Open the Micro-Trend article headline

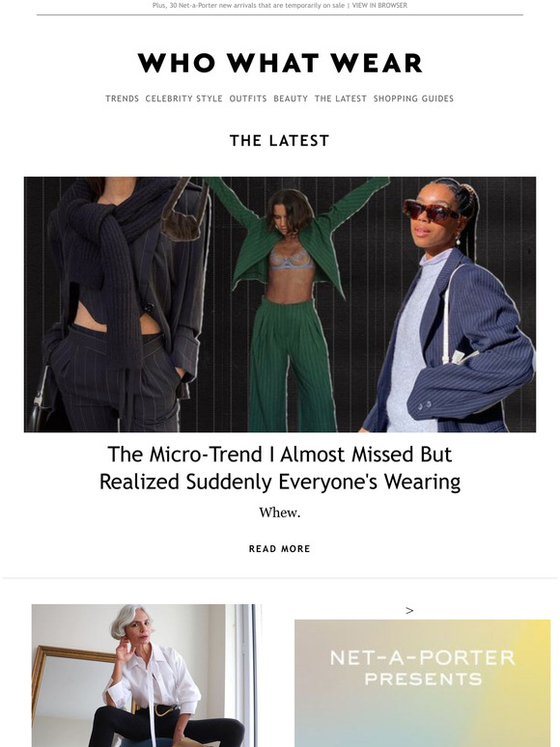tap(280, 468)
